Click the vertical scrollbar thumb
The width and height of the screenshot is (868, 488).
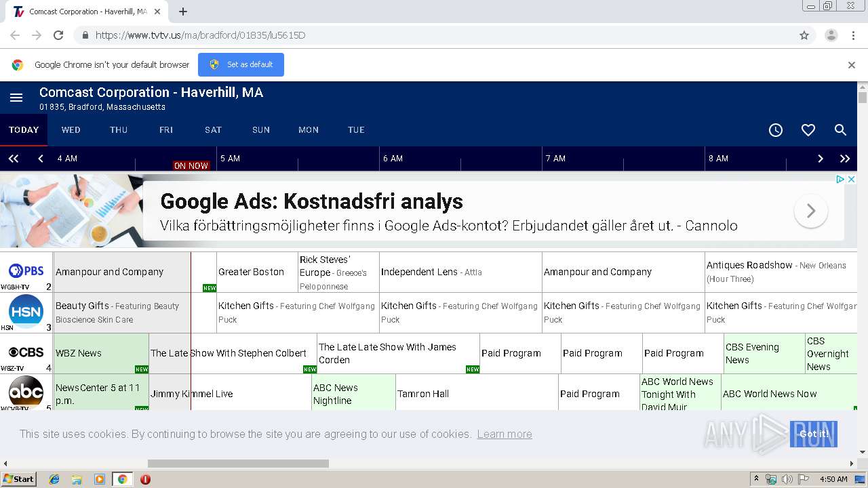[863, 98]
